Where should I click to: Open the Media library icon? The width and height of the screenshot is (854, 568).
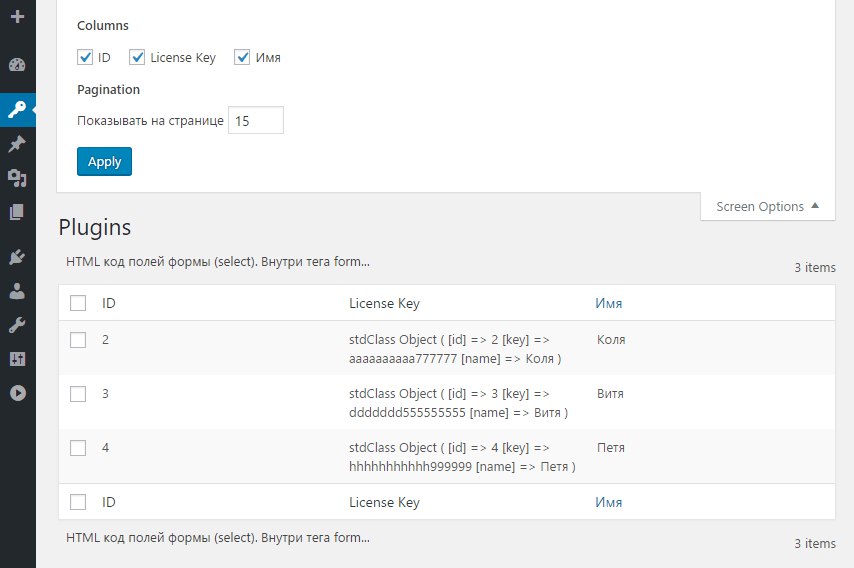point(17,178)
